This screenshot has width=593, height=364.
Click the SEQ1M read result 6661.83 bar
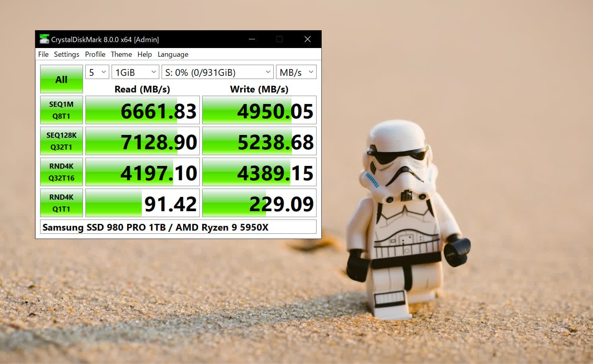[x=142, y=110]
